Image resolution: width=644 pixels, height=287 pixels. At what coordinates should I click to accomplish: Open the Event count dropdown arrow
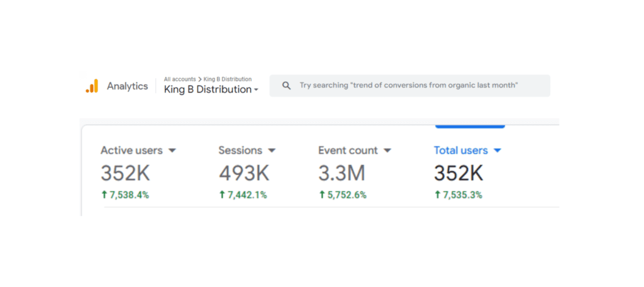pyautogui.click(x=387, y=150)
